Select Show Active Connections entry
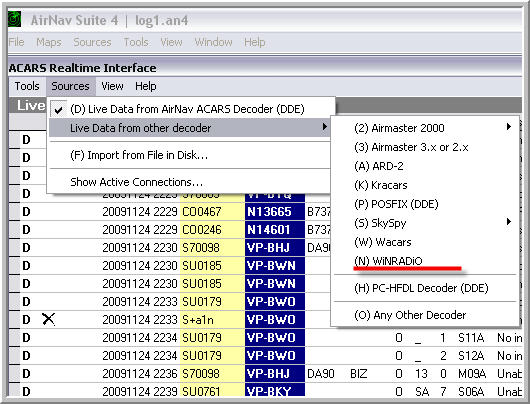Viewport: 530px width, 404px height. (189, 182)
